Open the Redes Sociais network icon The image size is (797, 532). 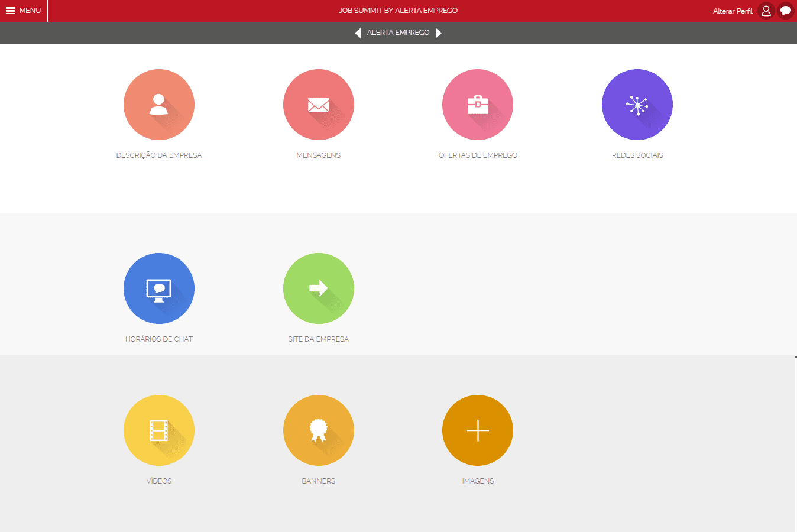coord(637,105)
